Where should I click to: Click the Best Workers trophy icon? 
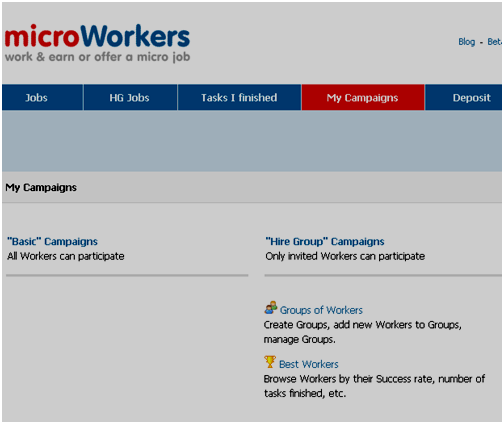click(270, 362)
